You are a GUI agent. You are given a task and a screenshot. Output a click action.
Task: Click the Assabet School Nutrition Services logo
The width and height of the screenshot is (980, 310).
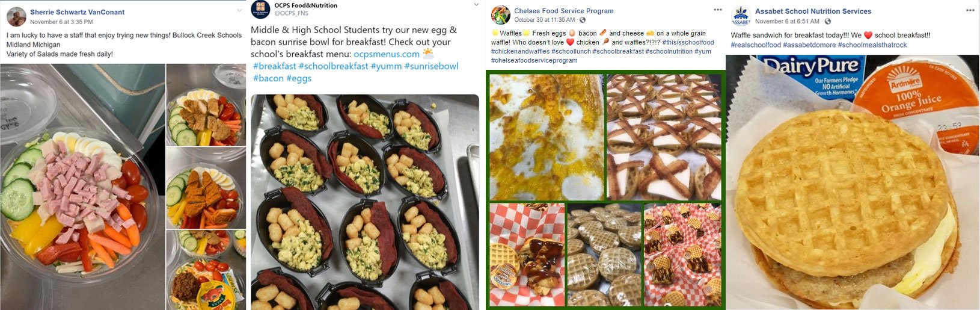741,16
